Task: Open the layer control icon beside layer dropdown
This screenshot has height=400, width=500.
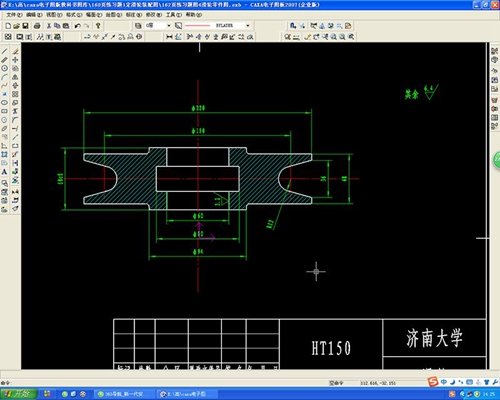Action: pyautogui.click(x=138, y=25)
